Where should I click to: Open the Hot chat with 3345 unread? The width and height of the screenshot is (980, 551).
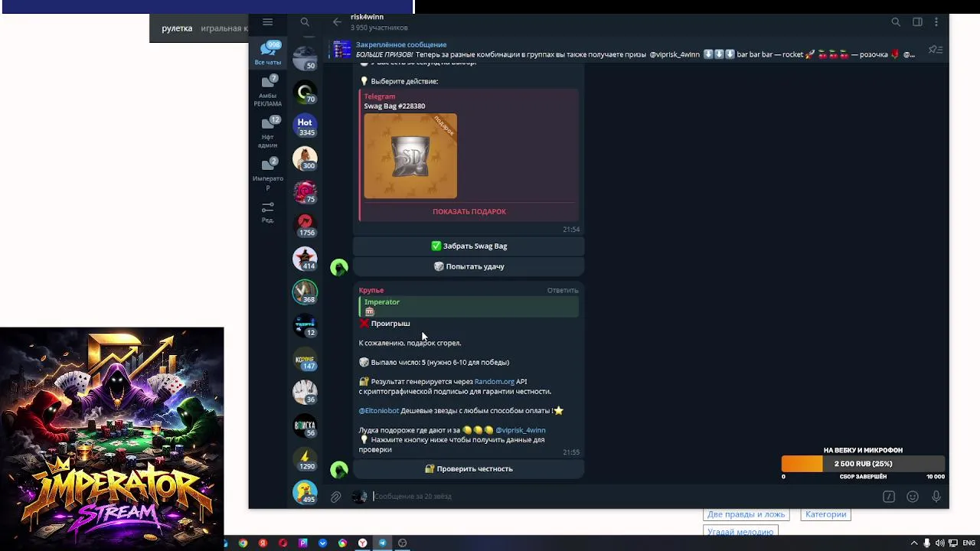[x=305, y=126]
